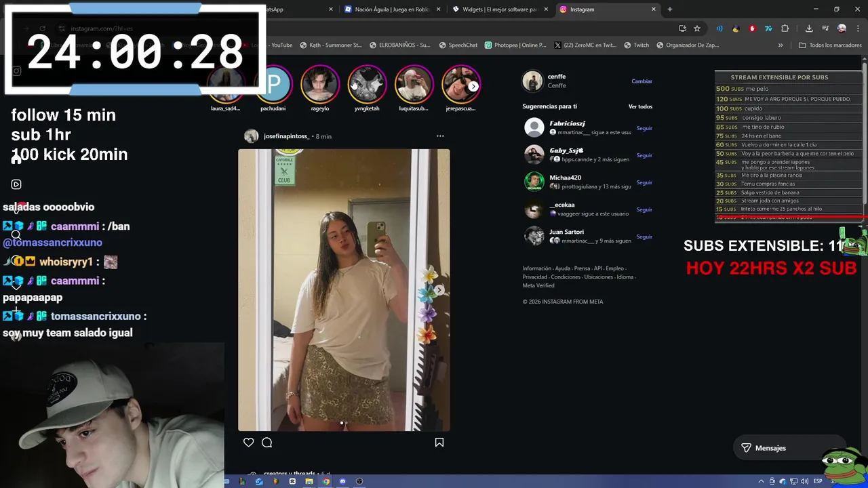868x488 pixels.
Task: Click the volume icon in system tray
Action: [804, 481]
